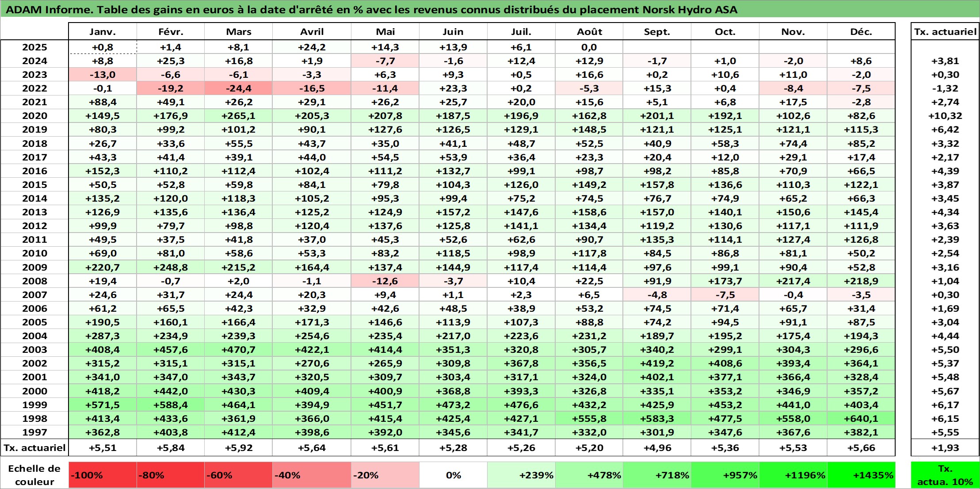Click the Févr. column header
The height and width of the screenshot is (489, 980).
171,31
